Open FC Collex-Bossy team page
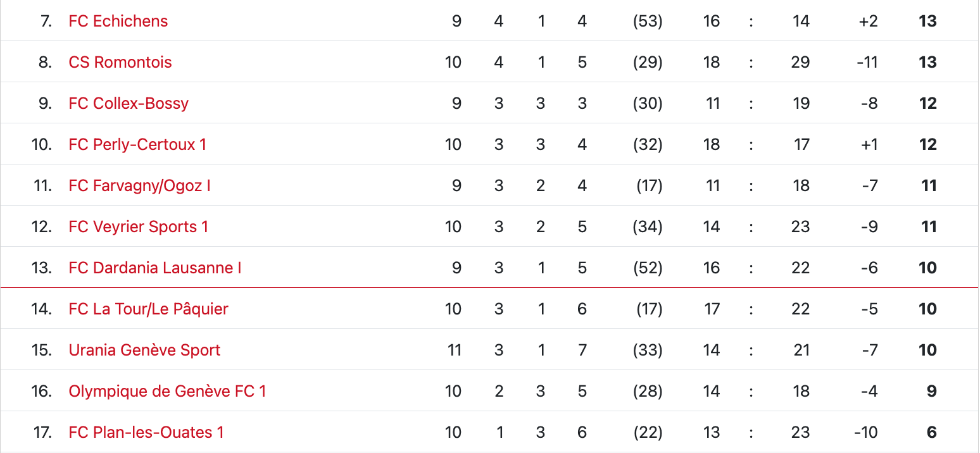The image size is (980, 453). click(129, 103)
